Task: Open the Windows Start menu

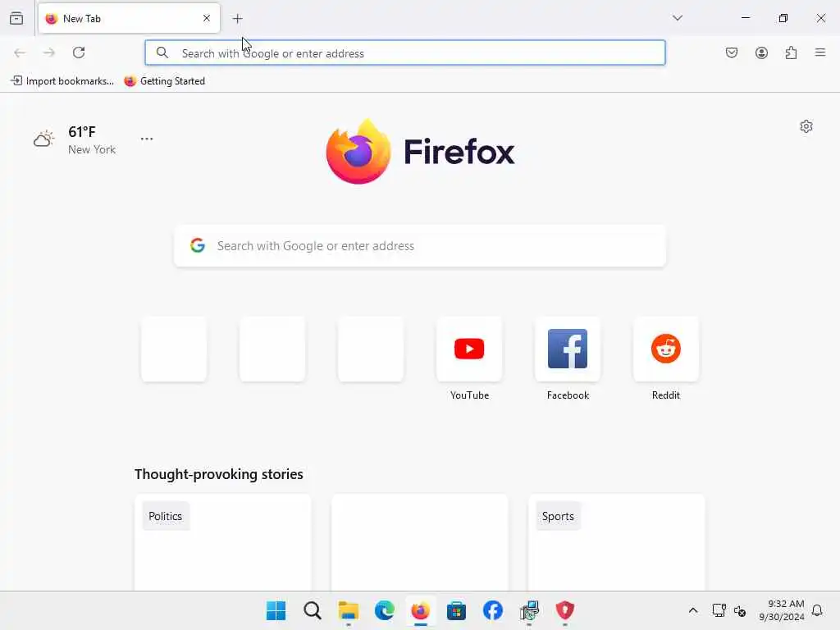Action: (276, 610)
